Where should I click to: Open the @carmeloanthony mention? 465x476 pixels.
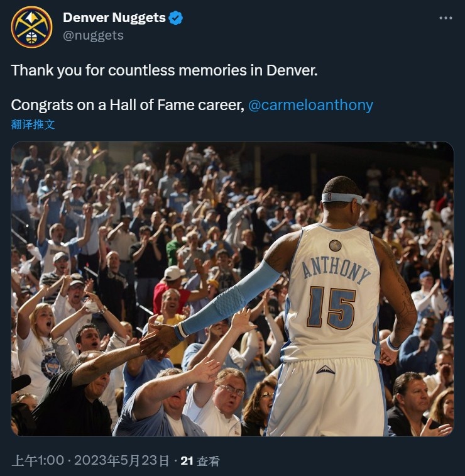coord(310,105)
